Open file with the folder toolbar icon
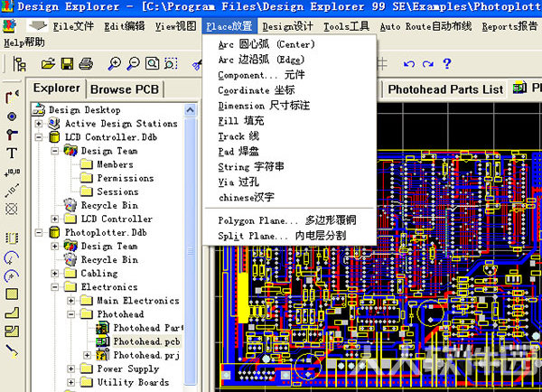This screenshot has height=392, width=542. click(48, 63)
